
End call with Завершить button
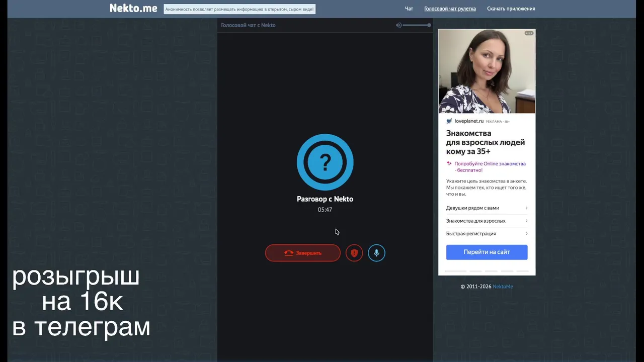[303, 253]
